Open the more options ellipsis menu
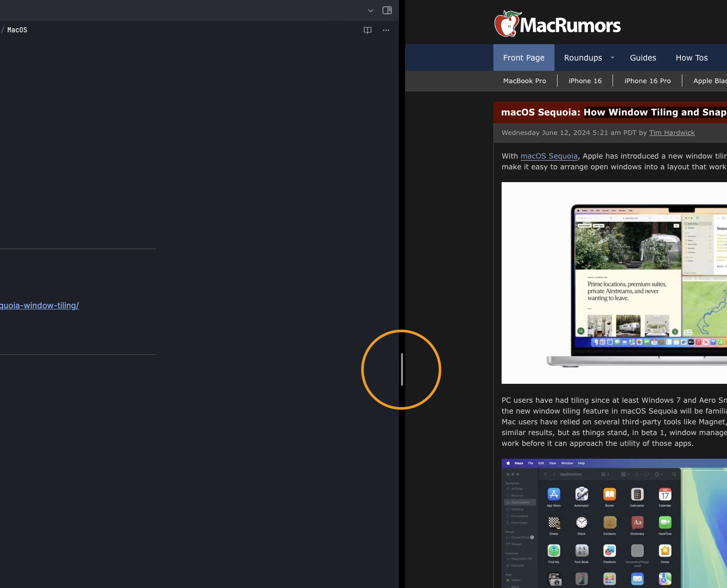Viewport: 727px width, 588px height. pyautogui.click(x=386, y=30)
